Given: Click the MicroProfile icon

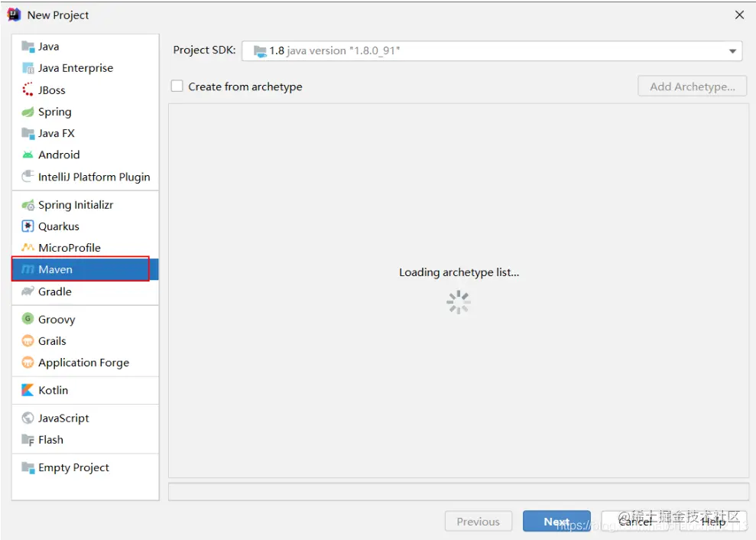Looking at the screenshot, I should pyautogui.click(x=28, y=248).
